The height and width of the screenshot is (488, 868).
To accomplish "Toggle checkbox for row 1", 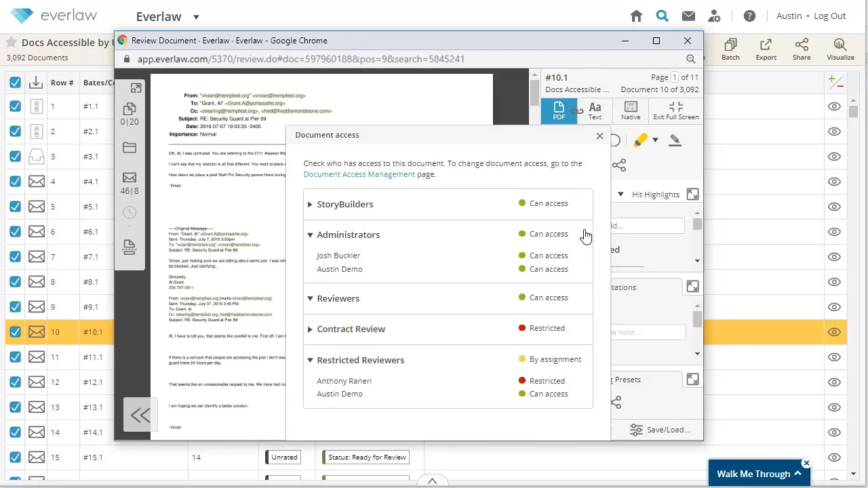I will point(15,106).
